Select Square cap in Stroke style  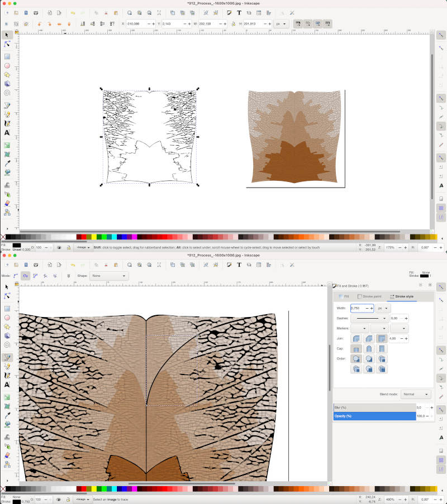click(x=382, y=349)
